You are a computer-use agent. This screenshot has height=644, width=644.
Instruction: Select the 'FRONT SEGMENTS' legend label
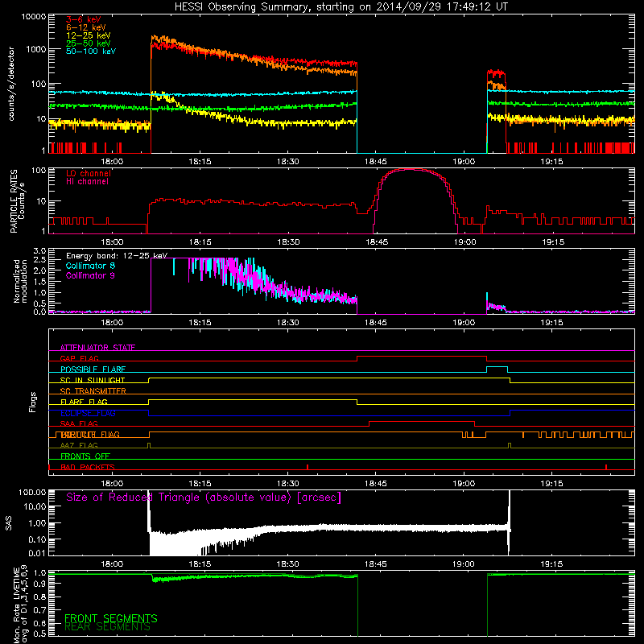coord(111,618)
